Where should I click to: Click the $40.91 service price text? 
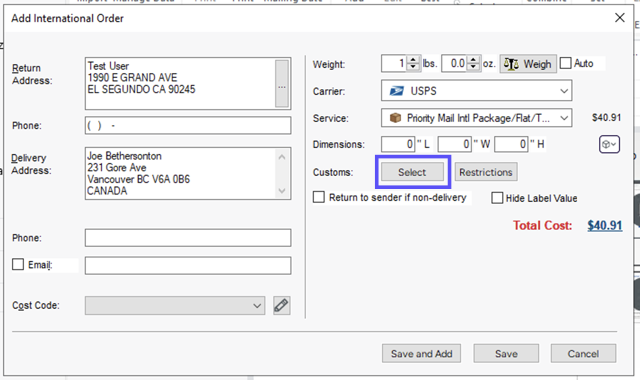coord(607,118)
